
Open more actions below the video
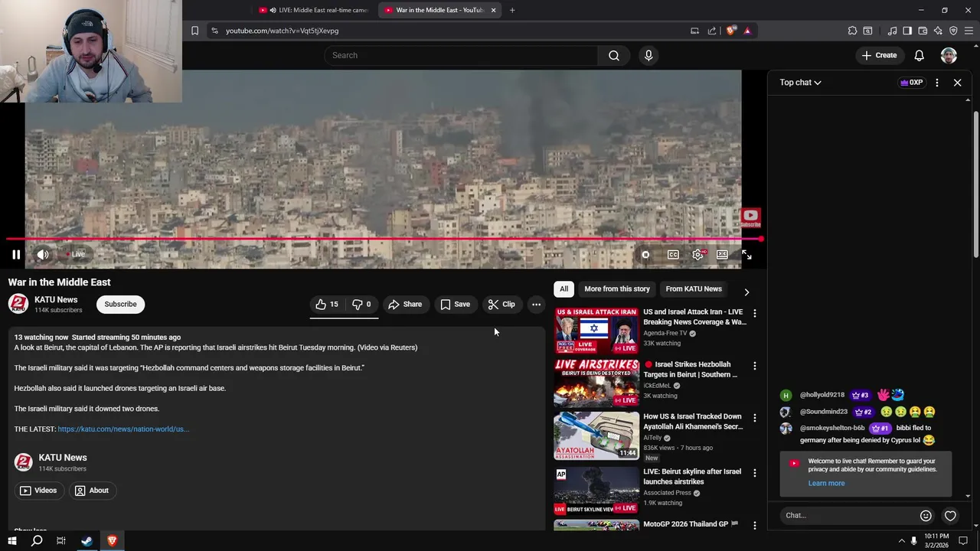coord(536,305)
